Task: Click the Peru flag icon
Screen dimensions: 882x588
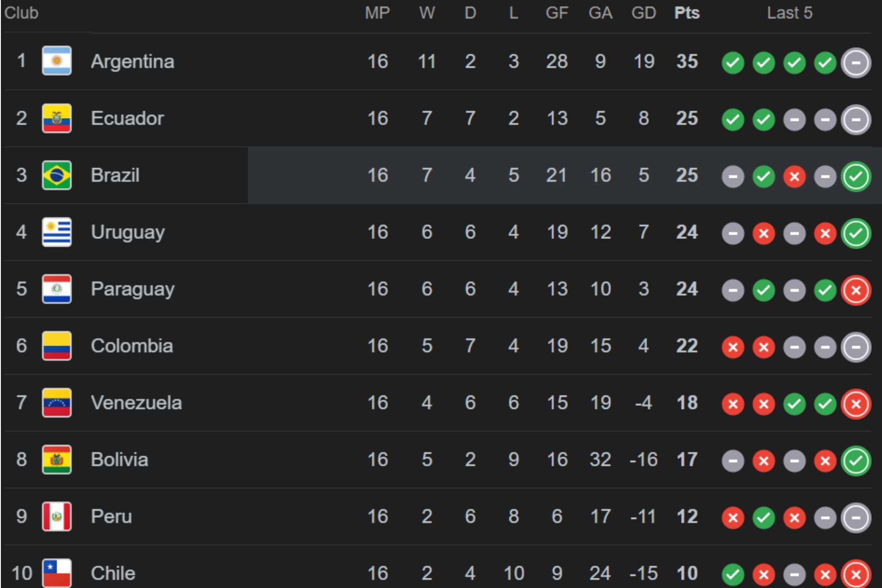Action: click(x=57, y=517)
